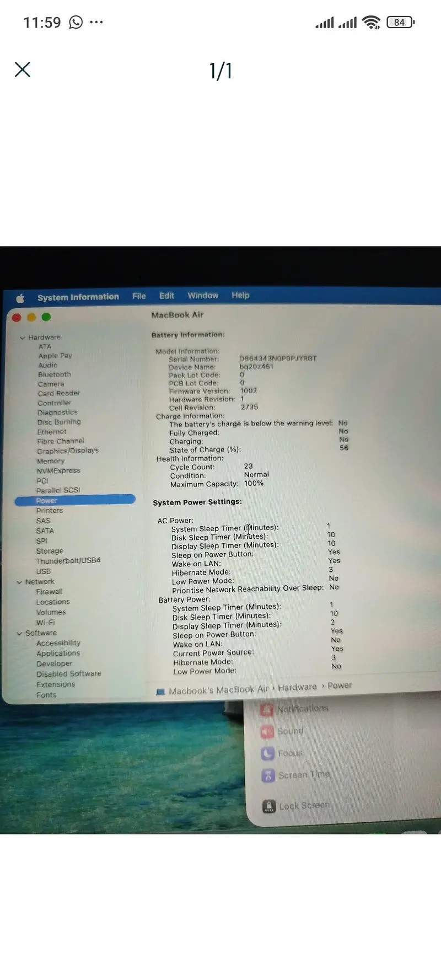Select Bluetooth in the sidebar
Image resolution: width=441 pixels, height=980 pixels.
click(x=54, y=374)
